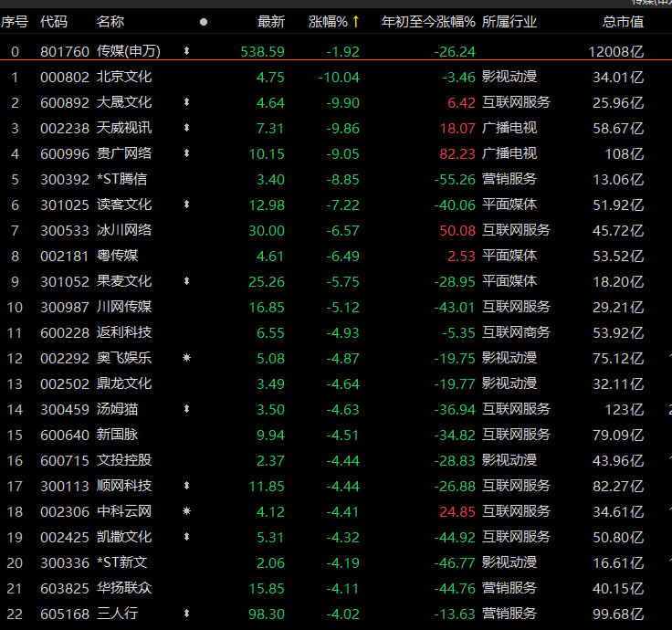Click the marker icon beside 传媒(申万)
Viewport: 672px width, 630px height.
[x=187, y=52]
